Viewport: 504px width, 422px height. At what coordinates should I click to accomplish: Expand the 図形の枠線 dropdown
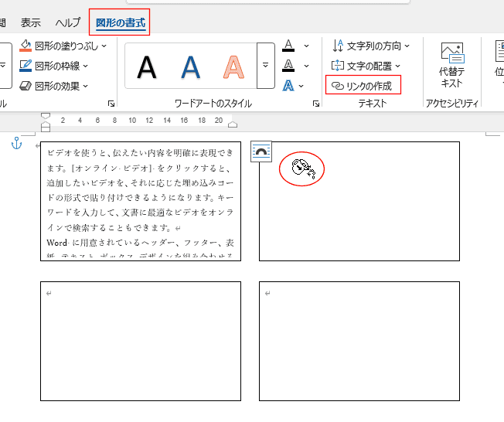(x=56, y=66)
